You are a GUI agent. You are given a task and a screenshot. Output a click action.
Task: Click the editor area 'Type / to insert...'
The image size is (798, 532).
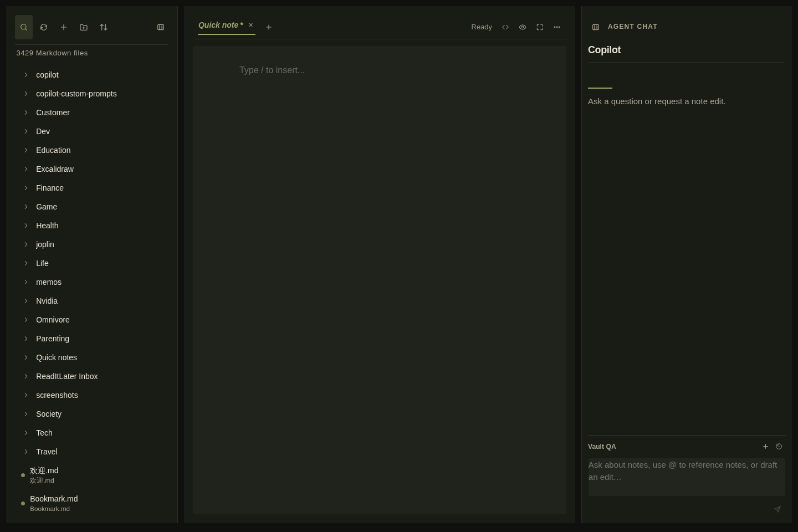coord(272,70)
